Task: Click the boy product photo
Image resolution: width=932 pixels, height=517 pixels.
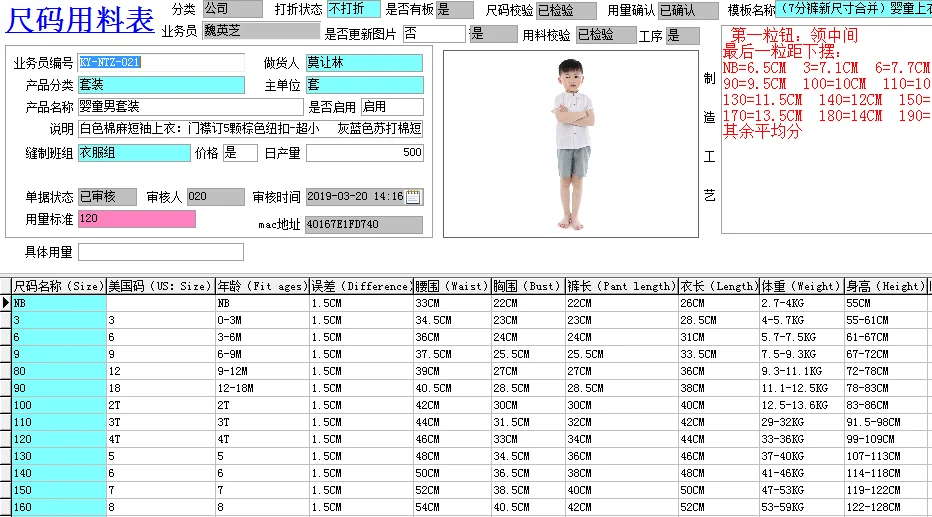Action: coord(571,144)
